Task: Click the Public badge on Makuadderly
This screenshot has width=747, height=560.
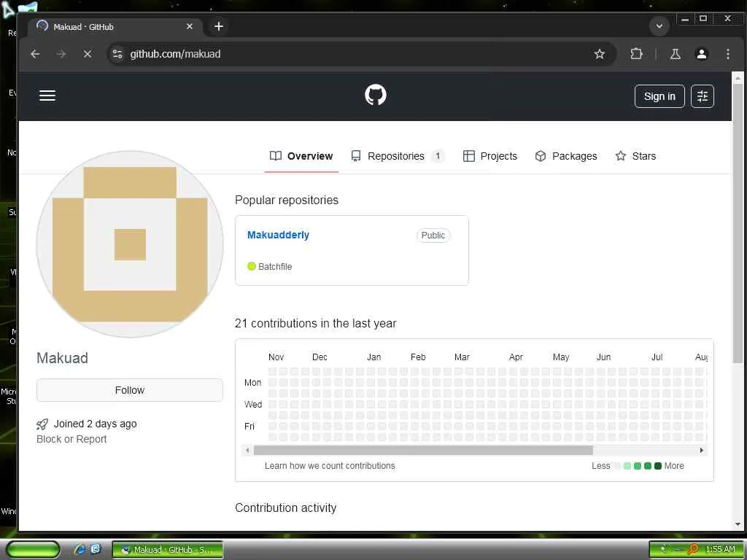Action: click(433, 236)
